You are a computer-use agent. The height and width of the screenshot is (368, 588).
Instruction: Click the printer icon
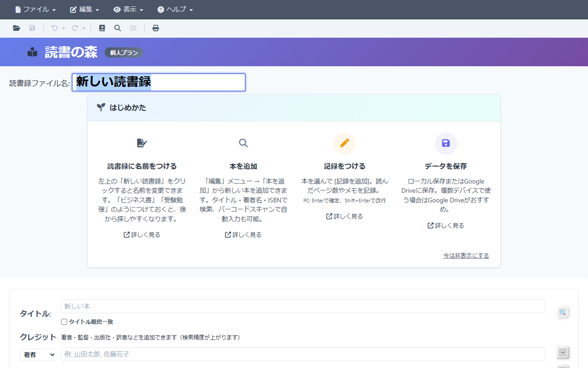click(156, 28)
